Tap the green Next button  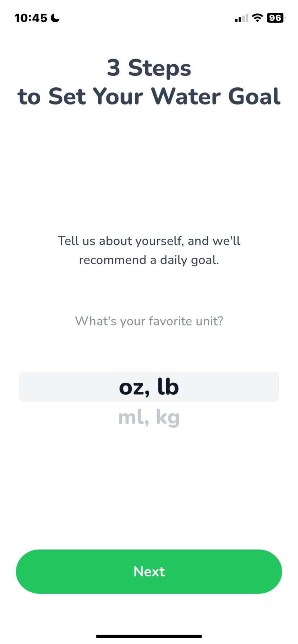[149, 571]
